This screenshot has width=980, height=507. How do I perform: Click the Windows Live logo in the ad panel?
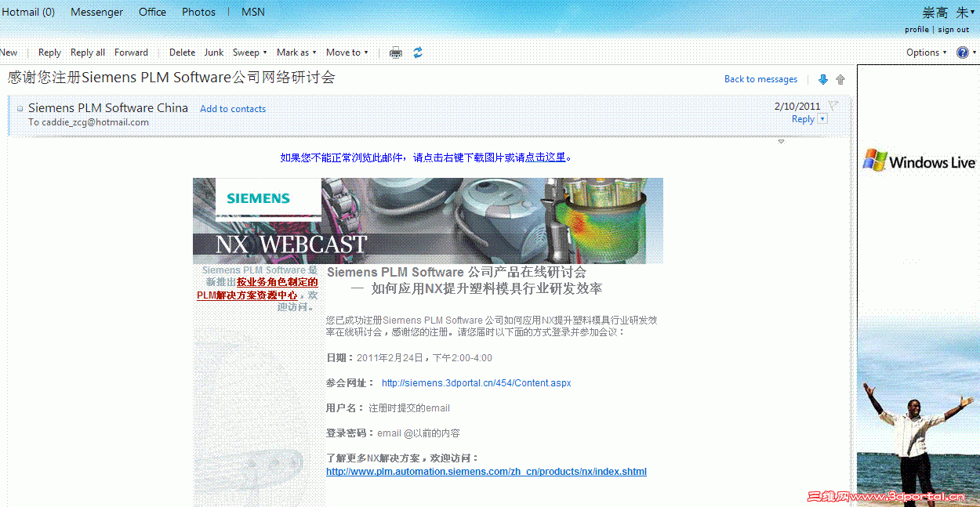[x=919, y=161]
